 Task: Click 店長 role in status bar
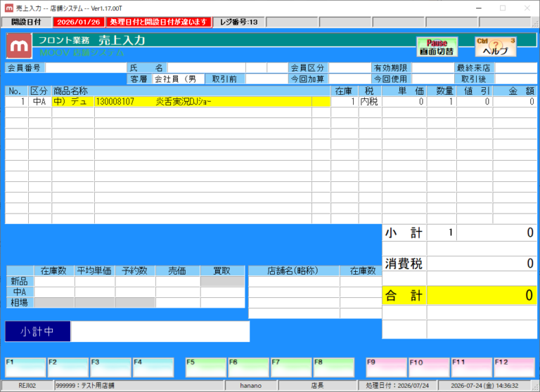pyautogui.click(x=317, y=386)
